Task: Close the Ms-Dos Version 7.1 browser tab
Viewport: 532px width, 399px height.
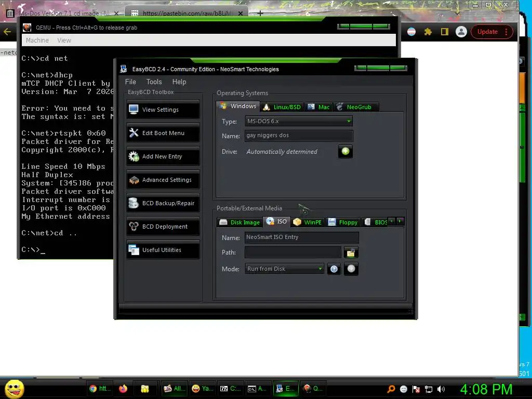Action: click(x=116, y=13)
